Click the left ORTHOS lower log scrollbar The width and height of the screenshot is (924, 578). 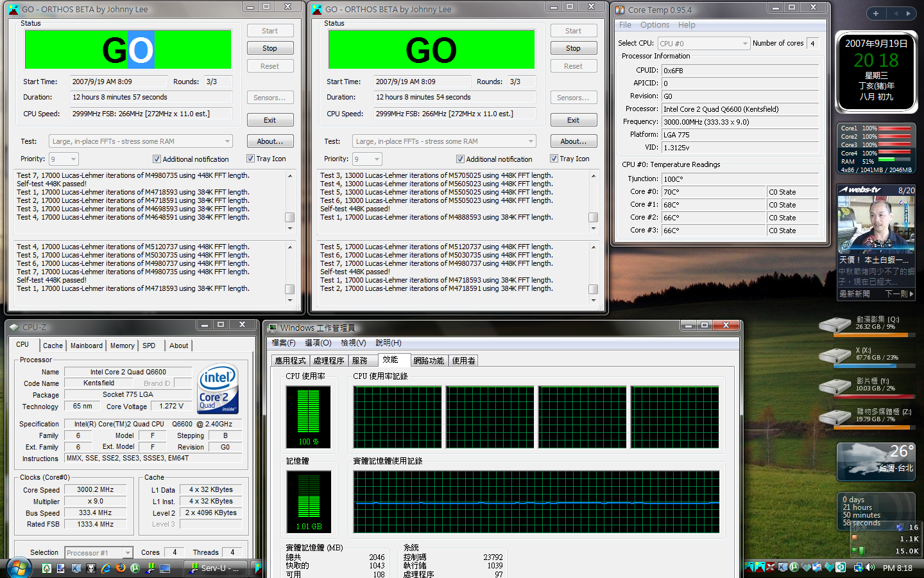coord(290,273)
